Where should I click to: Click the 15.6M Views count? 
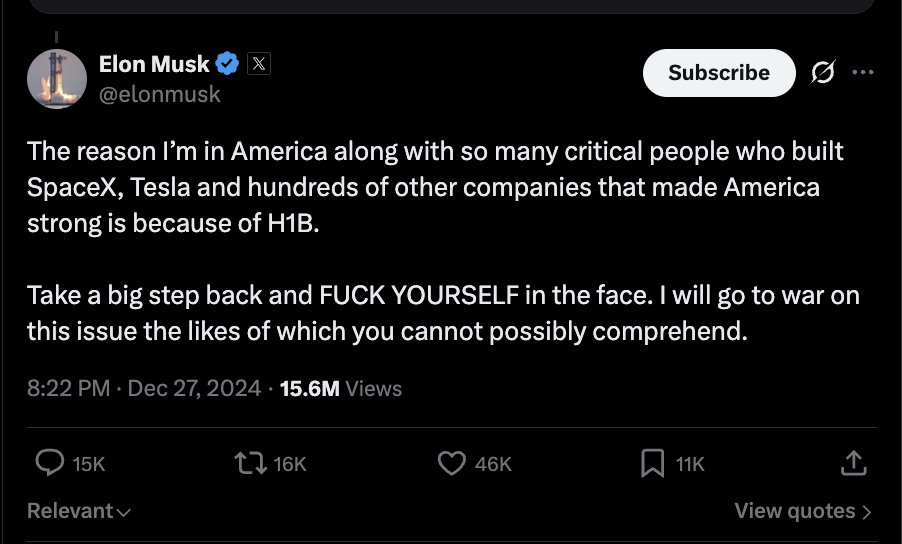click(341, 389)
